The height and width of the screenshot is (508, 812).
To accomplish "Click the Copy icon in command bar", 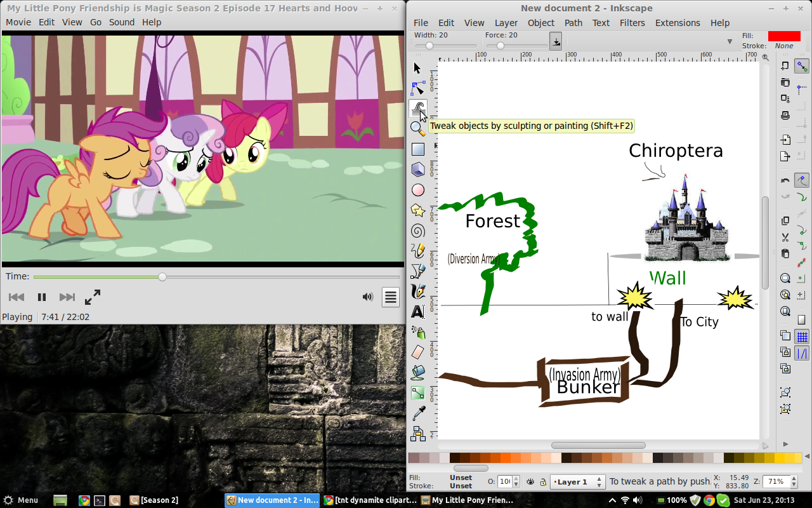I will coord(785,221).
